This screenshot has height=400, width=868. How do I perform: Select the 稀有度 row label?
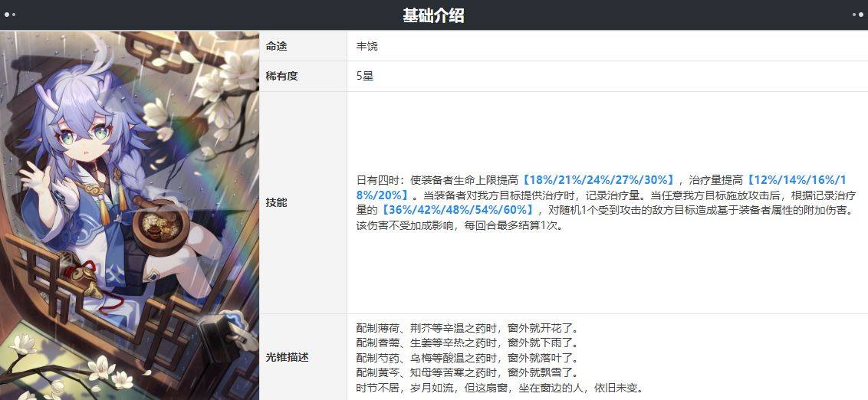click(281, 77)
